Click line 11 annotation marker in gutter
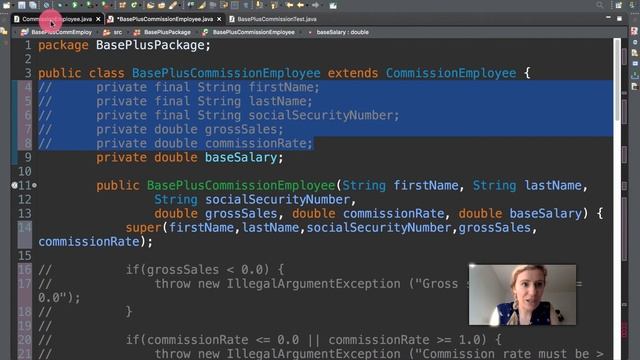 tap(14, 185)
